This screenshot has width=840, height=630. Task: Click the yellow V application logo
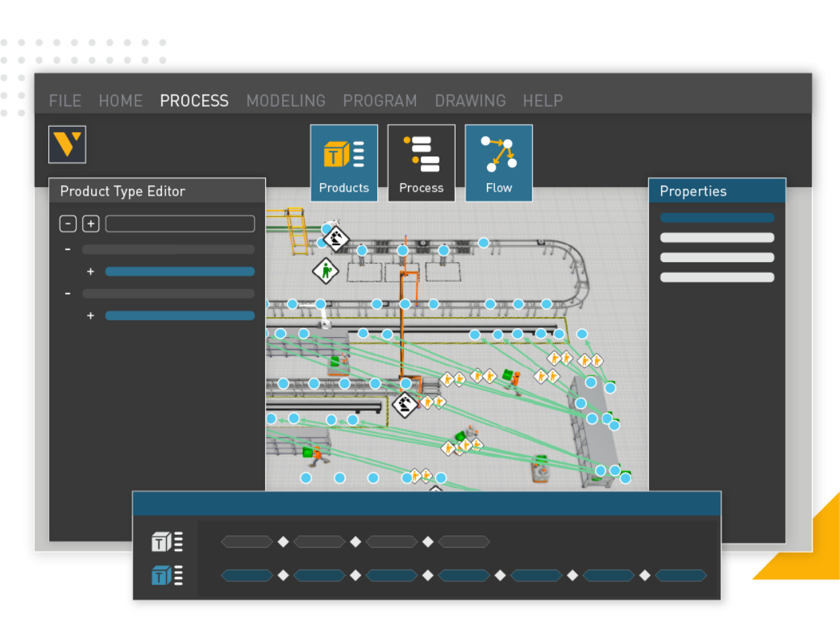[x=67, y=144]
